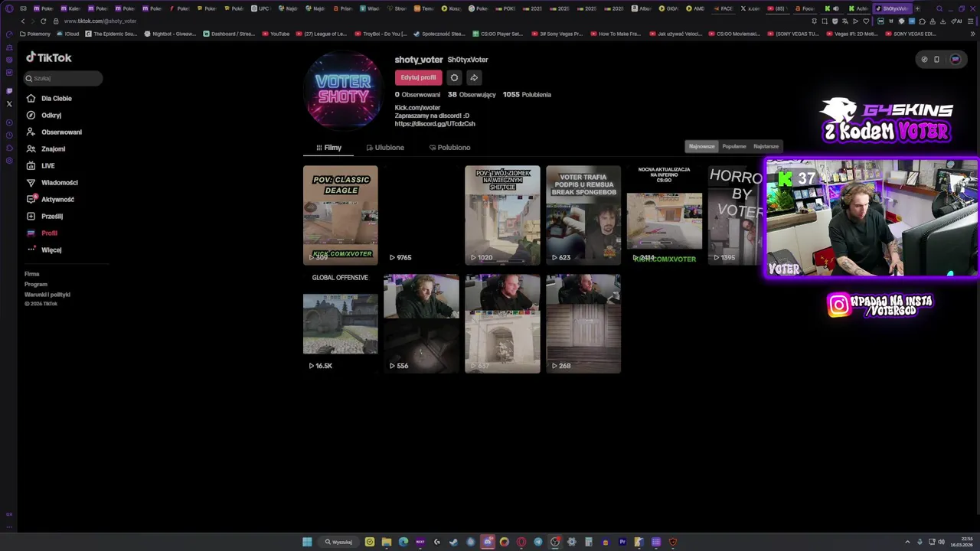Open the Nightbot bookmark
980x551 pixels.
pos(170,34)
